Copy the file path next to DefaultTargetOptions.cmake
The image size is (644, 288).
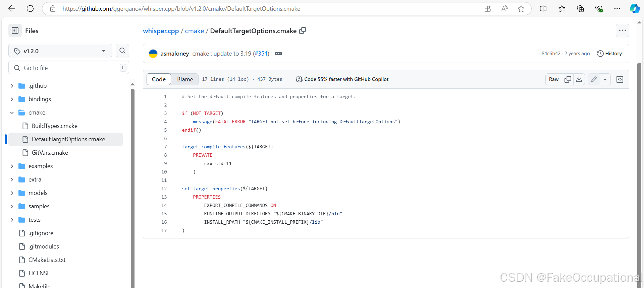coord(303,30)
